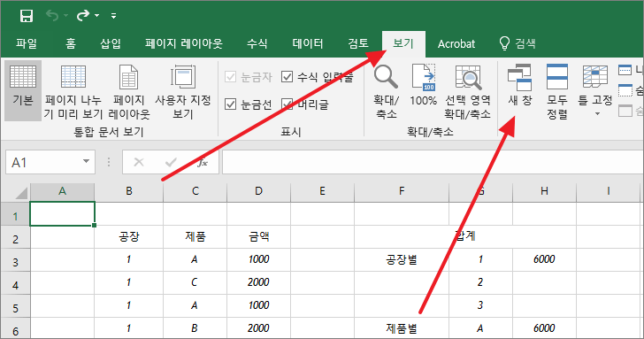The image size is (644, 339).
Task: Click the Save icon in quick access toolbar
Action: pyautogui.click(x=27, y=16)
